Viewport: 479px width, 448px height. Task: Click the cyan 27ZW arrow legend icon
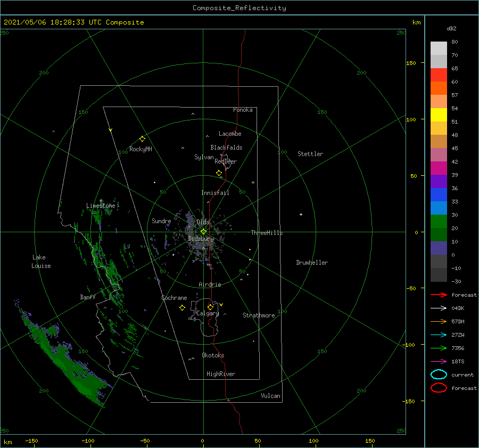(x=439, y=335)
